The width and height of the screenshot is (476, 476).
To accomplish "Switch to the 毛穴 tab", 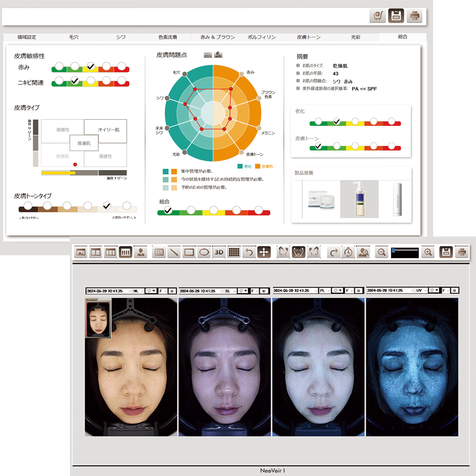I will (x=73, y=37).
